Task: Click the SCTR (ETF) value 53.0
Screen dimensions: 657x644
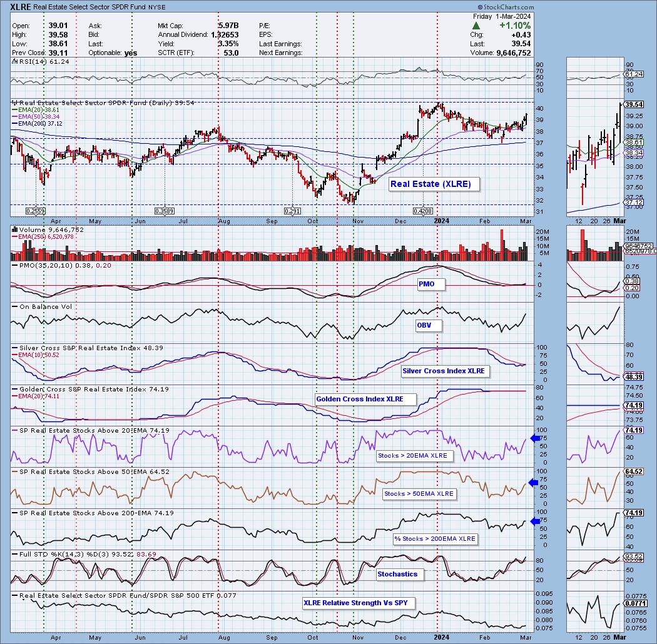Action: pos(231,53)
